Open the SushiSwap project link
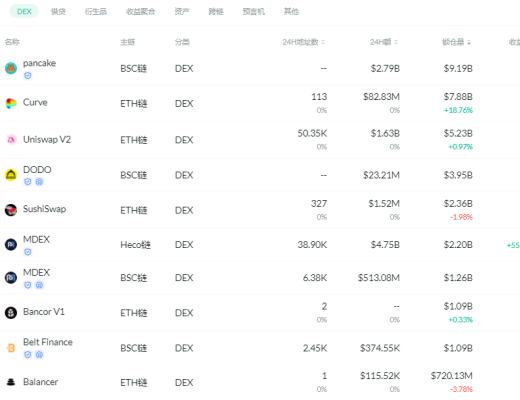This screenshot has width=520, height=400. [x=44, y=209]
